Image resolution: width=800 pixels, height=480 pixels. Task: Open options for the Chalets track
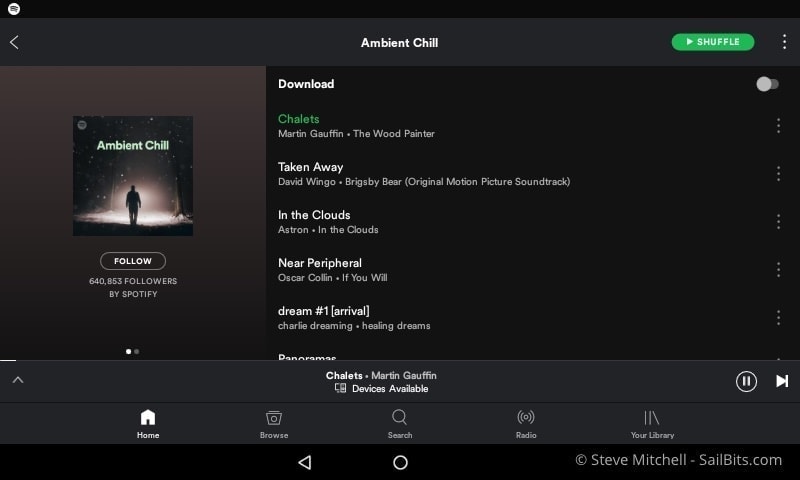click(x=778, y=125)
